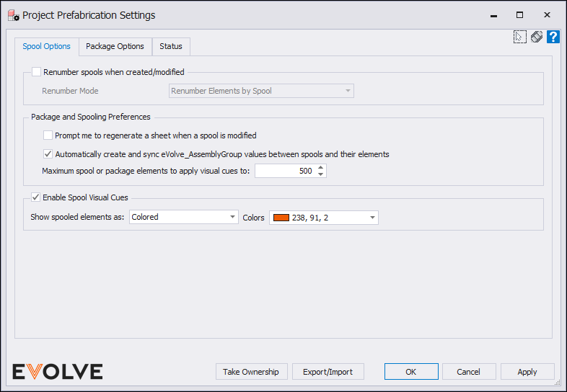The height and width of the screenshot is (392, 567).
Task: Click the maximum elements field showing 500
Action: 286,171
